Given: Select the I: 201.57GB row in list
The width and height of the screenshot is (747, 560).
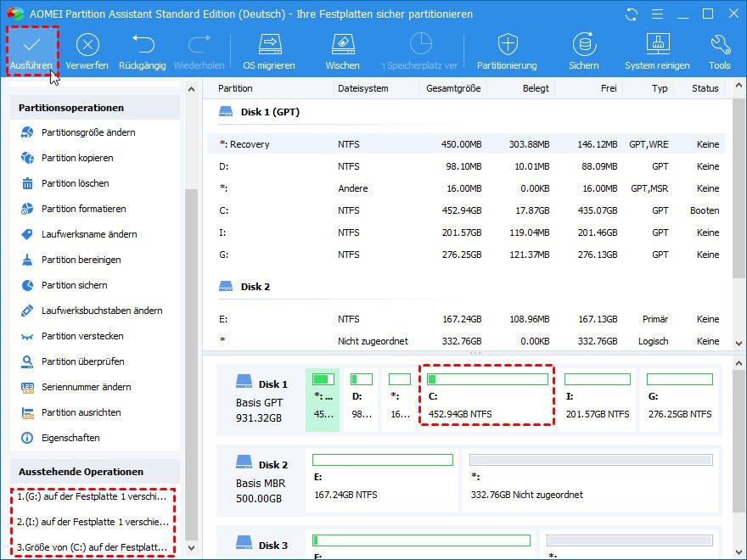Looking at the screenshot, I should (x=466, y=232).
